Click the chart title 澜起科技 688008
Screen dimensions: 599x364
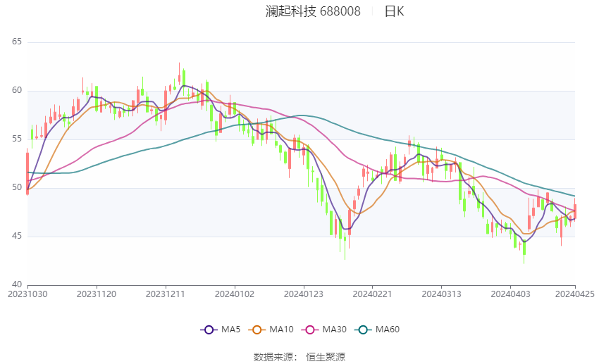pos(313,11)
